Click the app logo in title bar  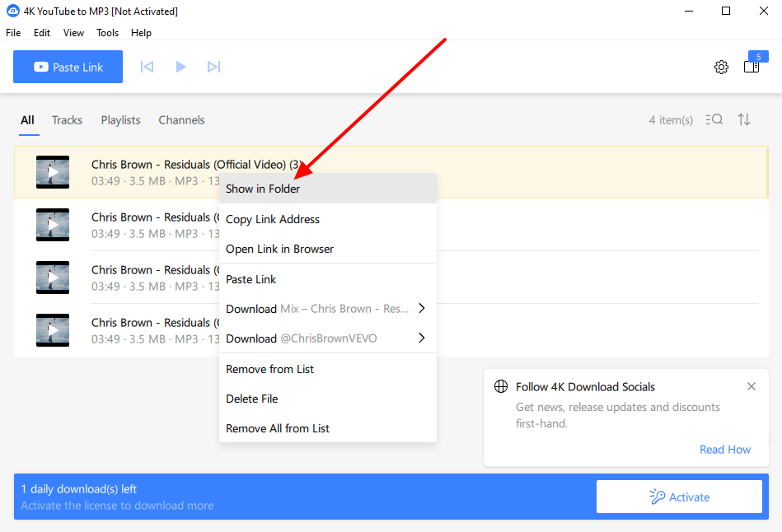tap(12, 11)
